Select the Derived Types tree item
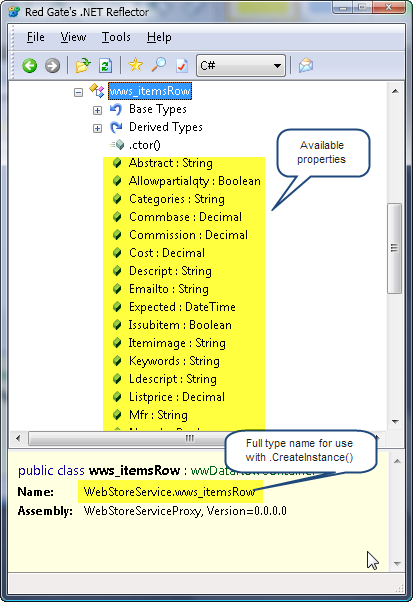This screenshot has width=413, height=602. click(165, 127)
